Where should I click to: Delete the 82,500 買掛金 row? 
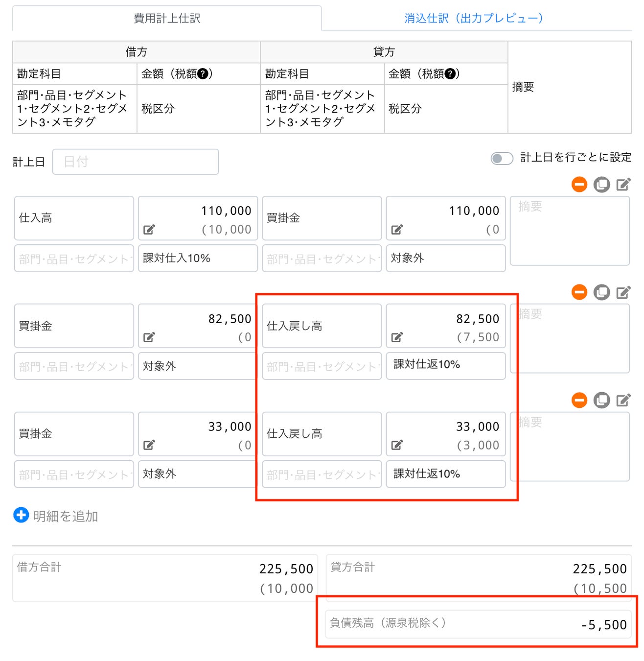579,292
